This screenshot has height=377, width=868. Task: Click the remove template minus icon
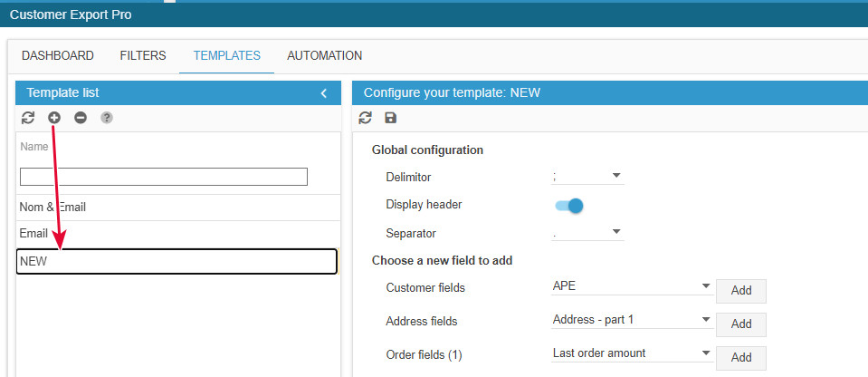click(x=81, y=118)
